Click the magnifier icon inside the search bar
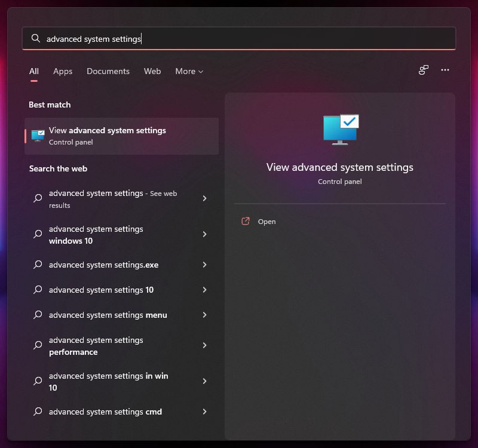 [35, 38]
